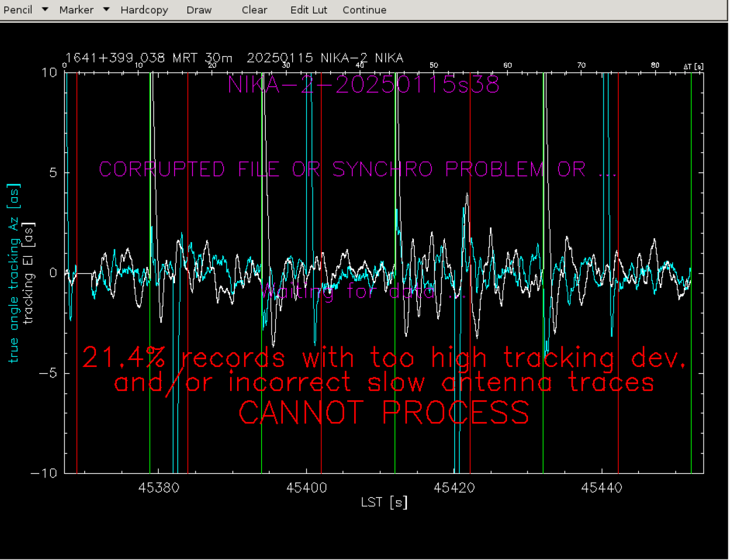
Task: Click the Waiting for data message
Action: point(363,291)
